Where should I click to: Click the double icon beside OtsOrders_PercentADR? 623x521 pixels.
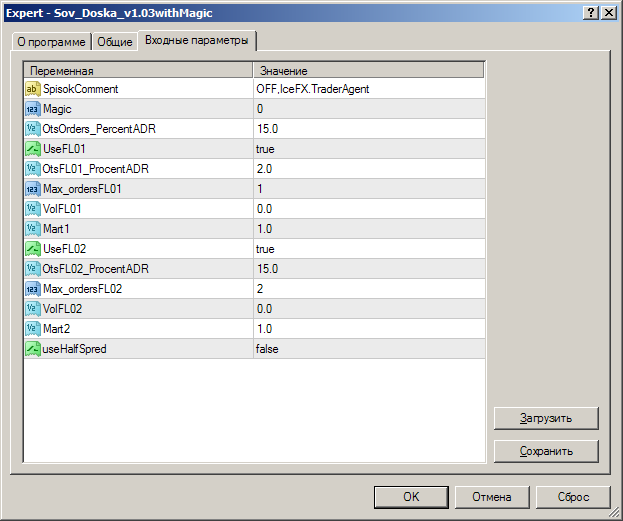click(33, 129)
